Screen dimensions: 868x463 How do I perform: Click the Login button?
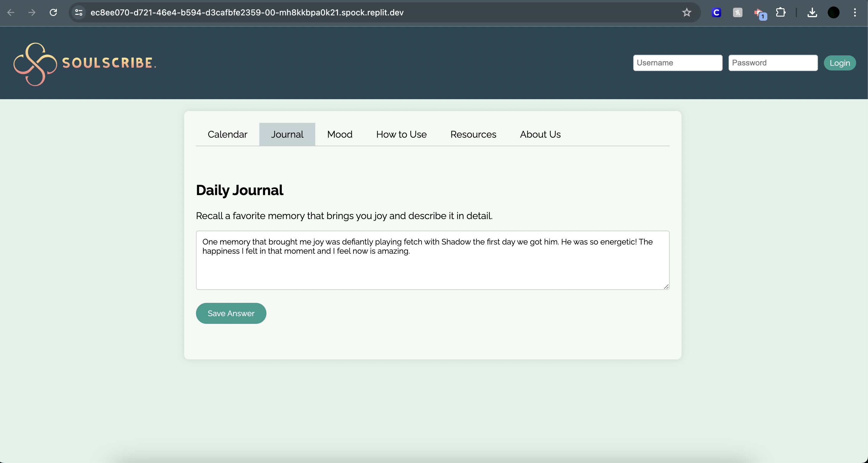tap(839, 63)
